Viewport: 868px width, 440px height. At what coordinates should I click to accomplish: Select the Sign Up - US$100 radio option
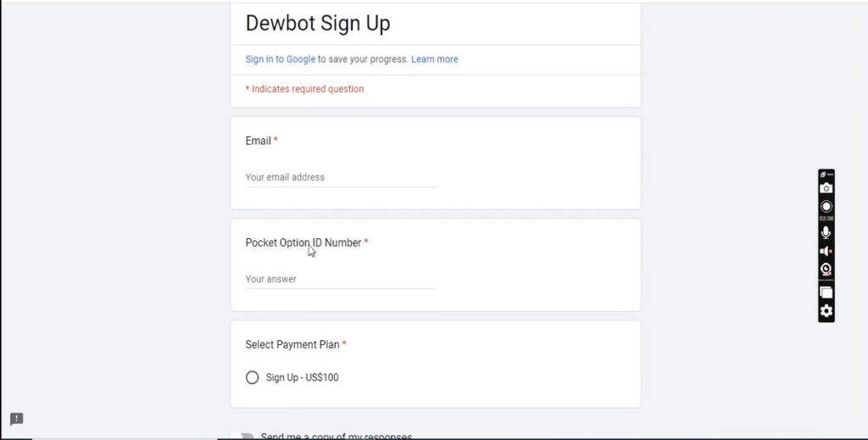pos(252,377)
